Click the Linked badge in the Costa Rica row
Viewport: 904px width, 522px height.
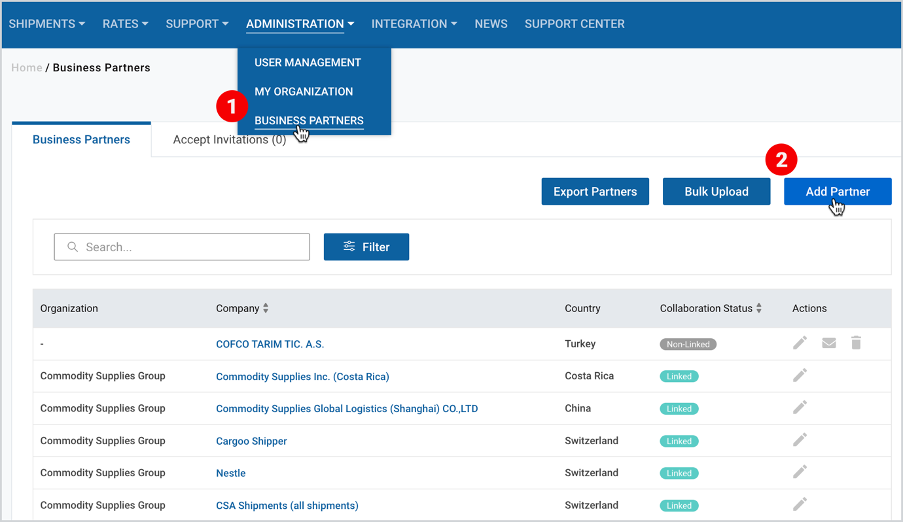pyautogui.click(x=679, y=377)
